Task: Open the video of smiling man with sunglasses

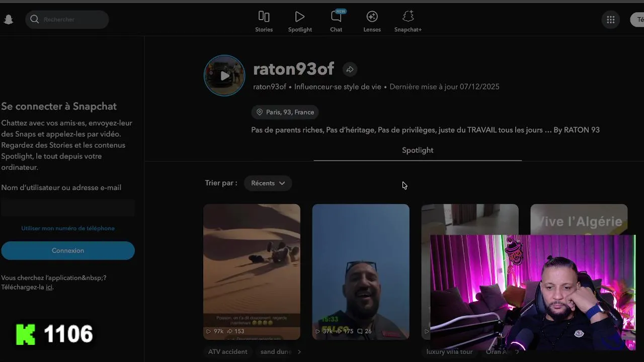Action: coord(361,271)
